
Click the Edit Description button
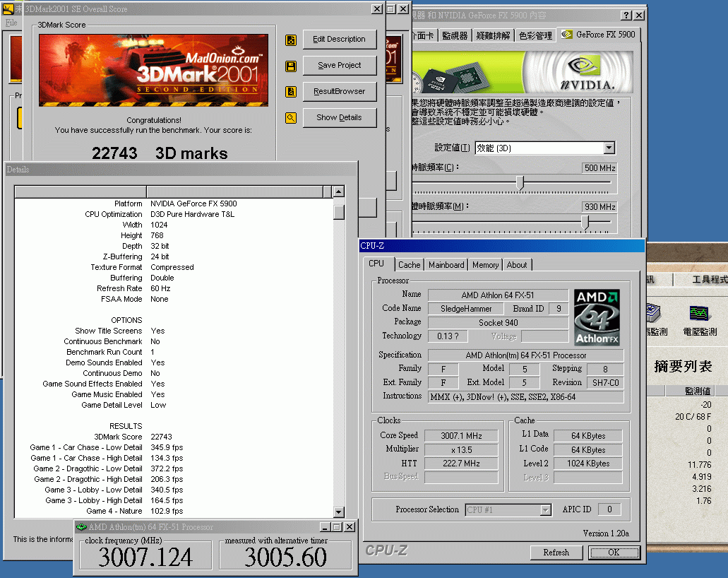click(x=340, y=40)
